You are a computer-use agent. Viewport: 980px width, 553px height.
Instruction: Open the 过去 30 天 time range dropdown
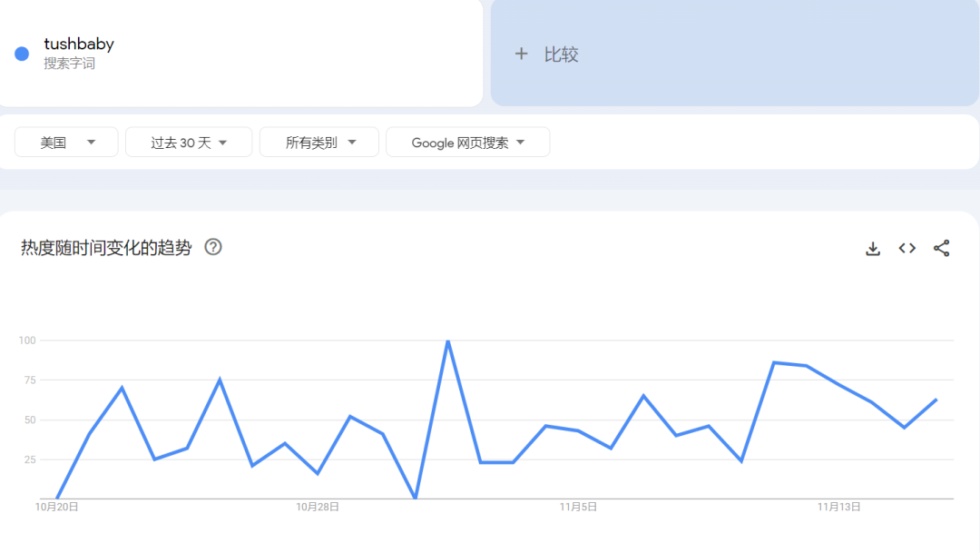pyautogui.click(x=188, y=143)
